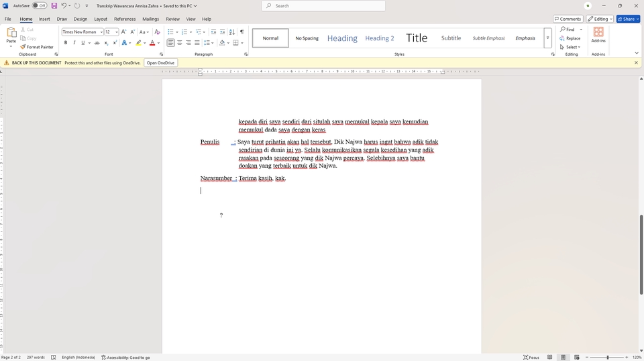This screenshot has height=361, width=644.
Task: Switch to the Insert tab
Action: (x=44, y=19)
